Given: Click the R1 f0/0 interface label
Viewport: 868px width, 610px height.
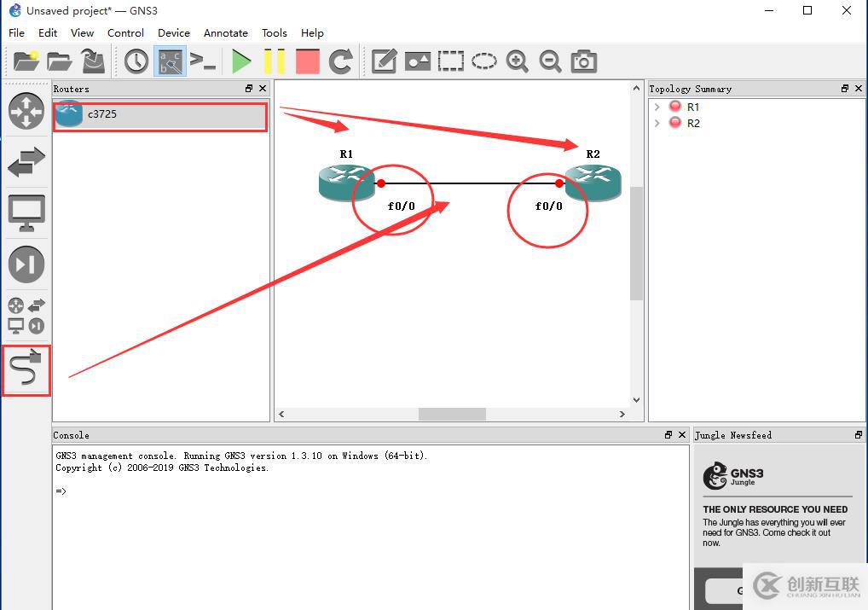Looking at the screenshot, I should (x=402, y=206).
